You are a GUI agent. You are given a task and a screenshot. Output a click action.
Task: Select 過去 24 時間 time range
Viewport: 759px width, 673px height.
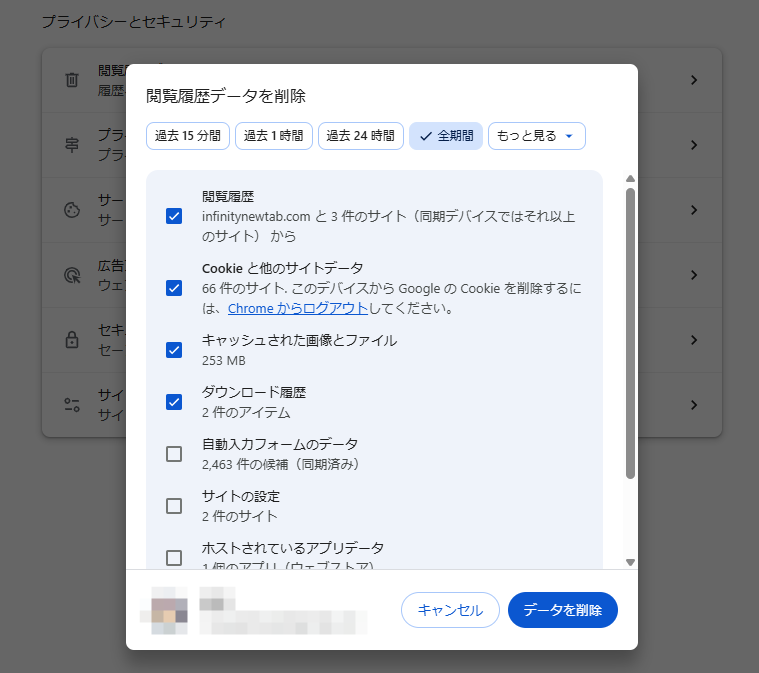360,136
